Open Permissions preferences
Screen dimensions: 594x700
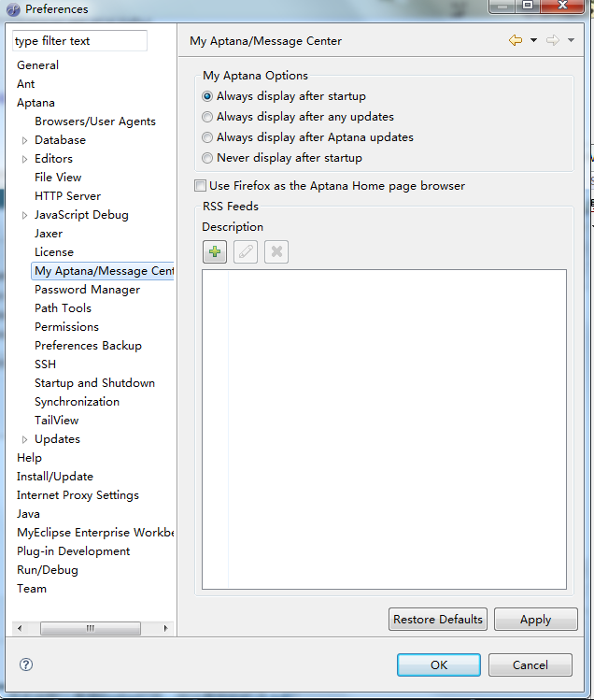click(66, 327)
